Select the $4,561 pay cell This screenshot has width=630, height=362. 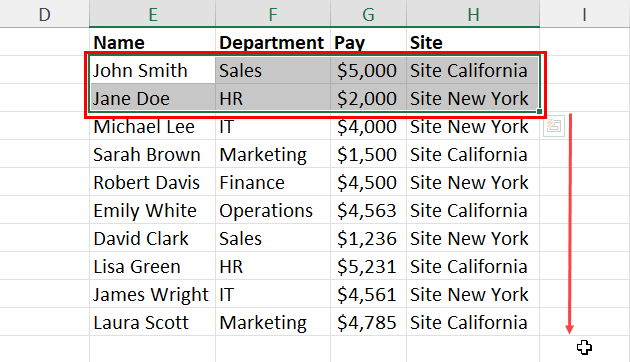pyautogui.click(x=368, y=294)
